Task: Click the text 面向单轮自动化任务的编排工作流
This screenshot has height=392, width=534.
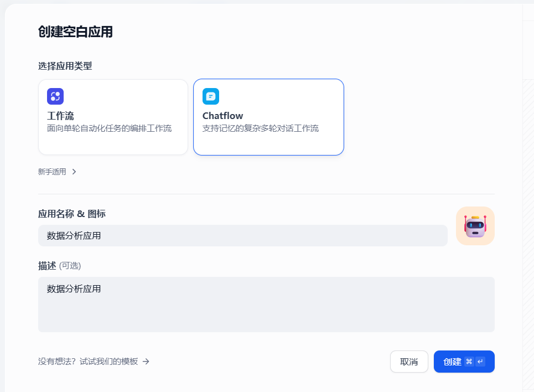Action: pyautogui.click(x=110, y=128)
